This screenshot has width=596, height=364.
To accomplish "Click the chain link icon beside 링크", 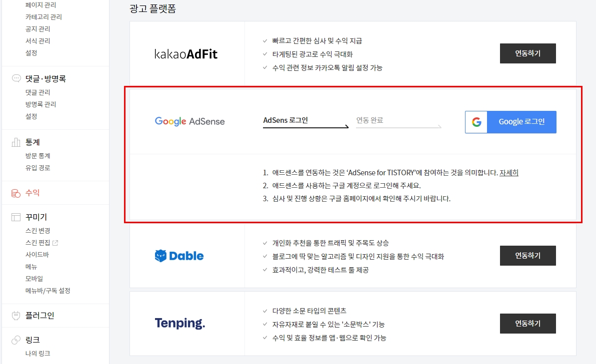I will click(16, 340).
